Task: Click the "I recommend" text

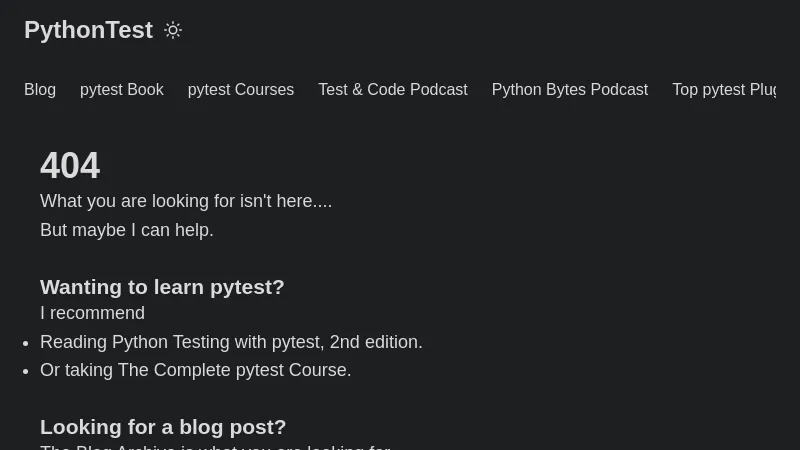Action: click(92, 313)
